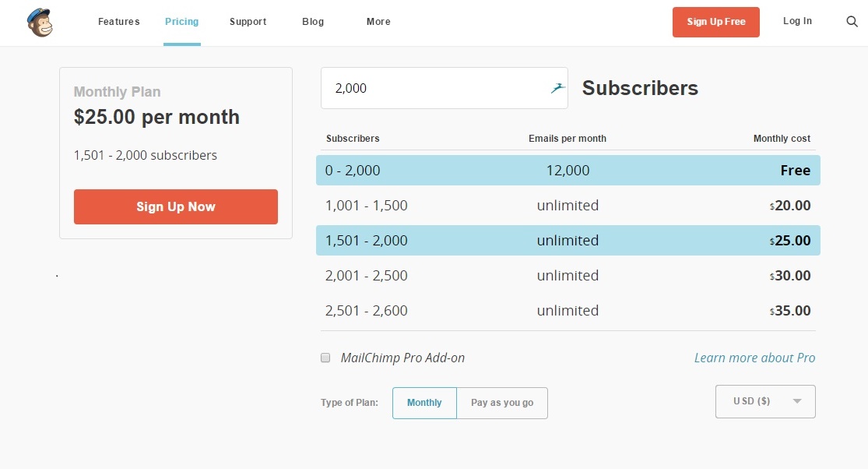Click the Free monthly cost label
Image resolution: width=868 pixels, height=469 pixels.
[796, 170]
